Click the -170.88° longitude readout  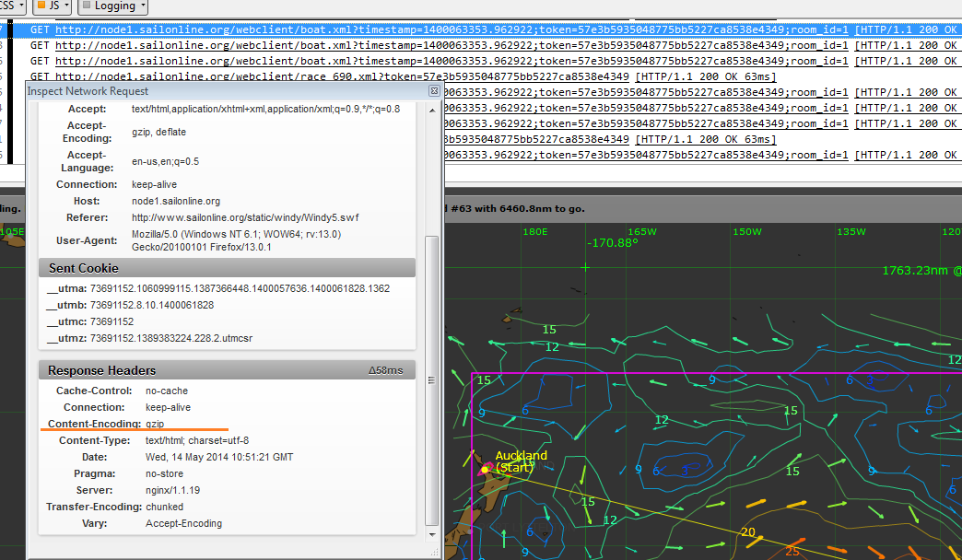coord(612,243)
